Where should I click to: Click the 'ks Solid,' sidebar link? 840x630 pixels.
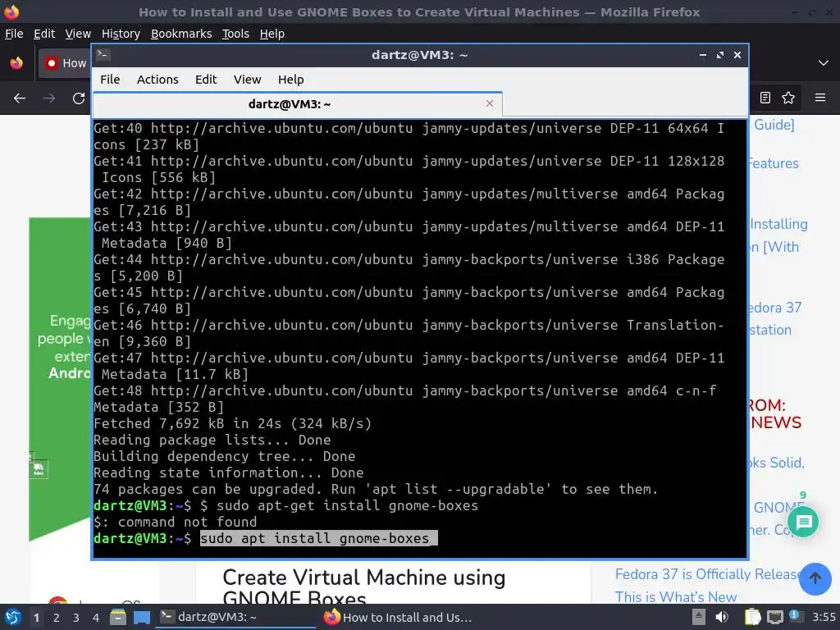coord(778,463)
